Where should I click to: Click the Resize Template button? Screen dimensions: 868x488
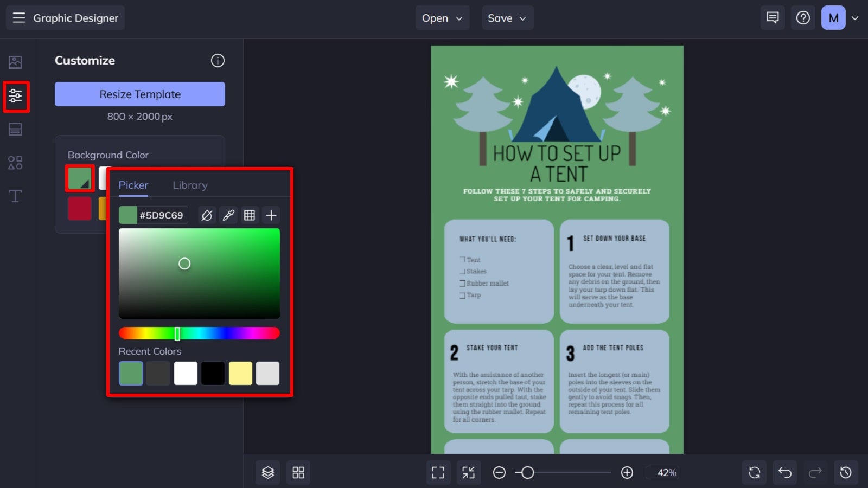pyautogui.click(x=139, y=94)
